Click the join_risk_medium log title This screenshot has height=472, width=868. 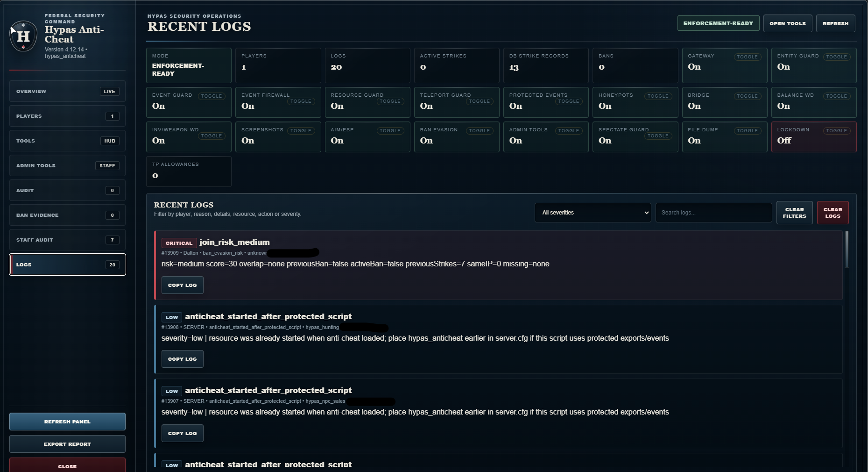[234, 242]
